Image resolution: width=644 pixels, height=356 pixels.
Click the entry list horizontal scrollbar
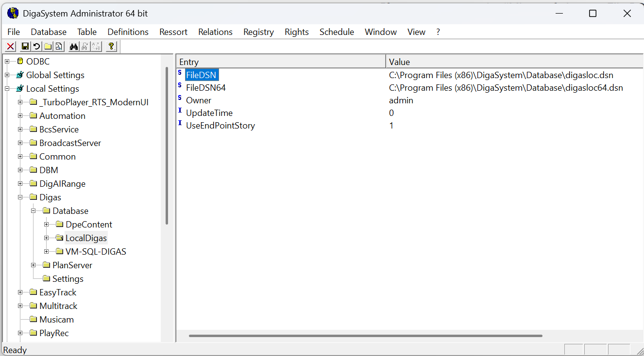365,336
